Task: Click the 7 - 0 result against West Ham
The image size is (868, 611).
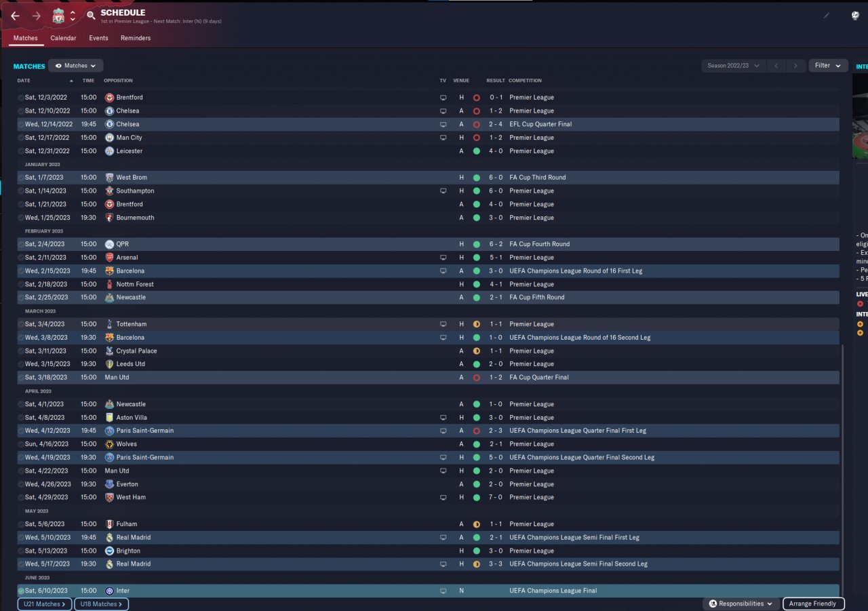Action: point(496,497)
